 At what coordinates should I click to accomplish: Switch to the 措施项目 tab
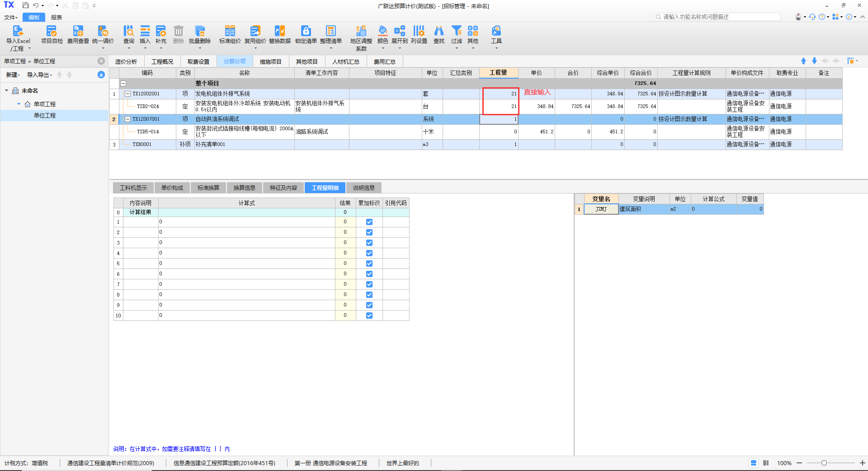(x=270, y=61)
